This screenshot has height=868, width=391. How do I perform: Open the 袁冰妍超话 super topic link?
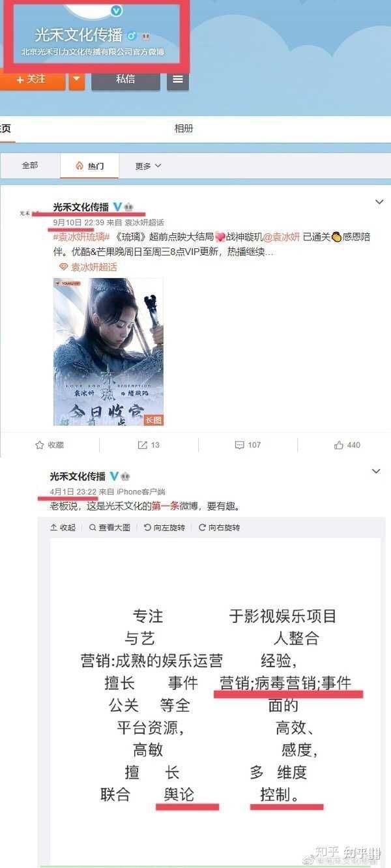click(88, 267)
